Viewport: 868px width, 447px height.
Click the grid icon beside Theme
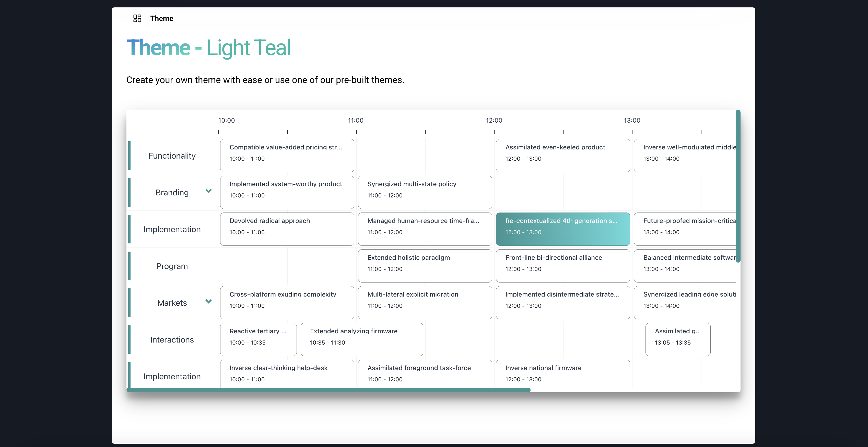pos(137,18)
